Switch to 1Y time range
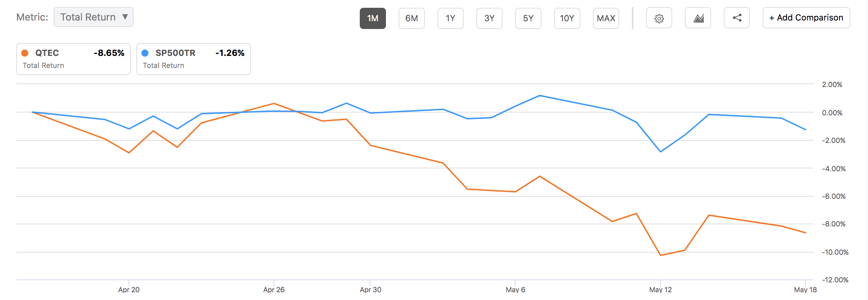The height and width of the screenshot is (300, 868). pos(450,18)
